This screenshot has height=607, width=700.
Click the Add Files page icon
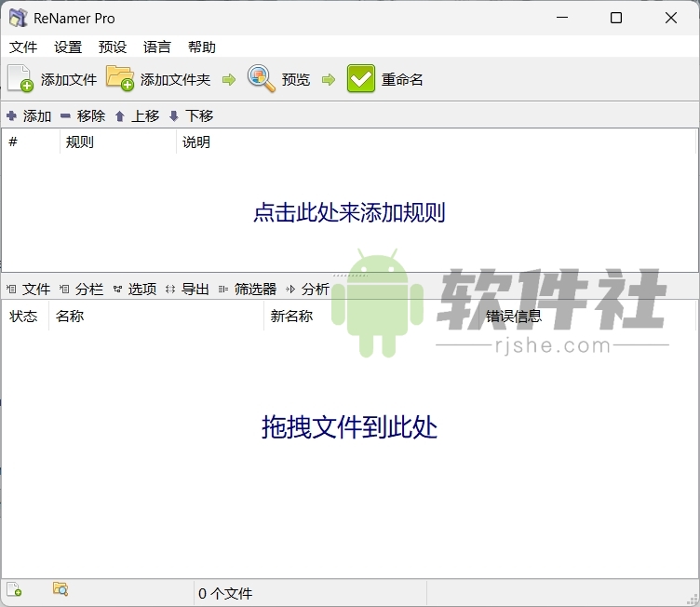tap(20, 78)
